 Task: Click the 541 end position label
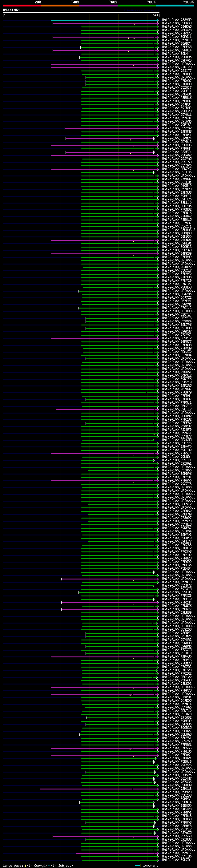(155, 15)
